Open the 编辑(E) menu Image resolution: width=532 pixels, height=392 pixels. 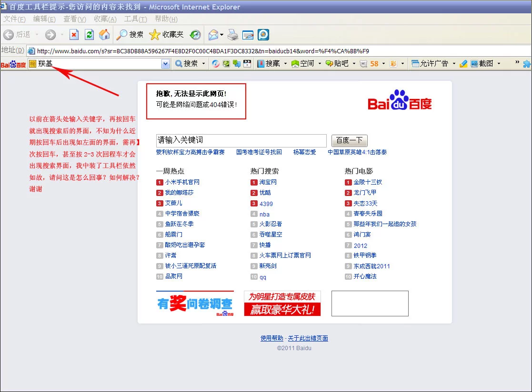pos(44,19)
